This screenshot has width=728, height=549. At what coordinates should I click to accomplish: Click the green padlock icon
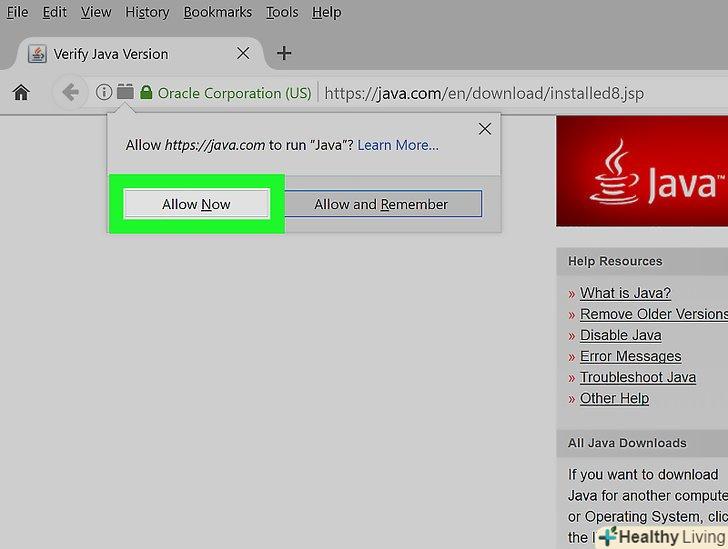click(146, 92)
